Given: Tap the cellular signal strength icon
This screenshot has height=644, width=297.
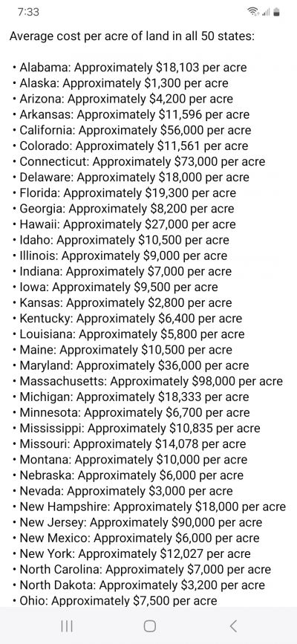Looking at the screenshot, I should [264, 13].
